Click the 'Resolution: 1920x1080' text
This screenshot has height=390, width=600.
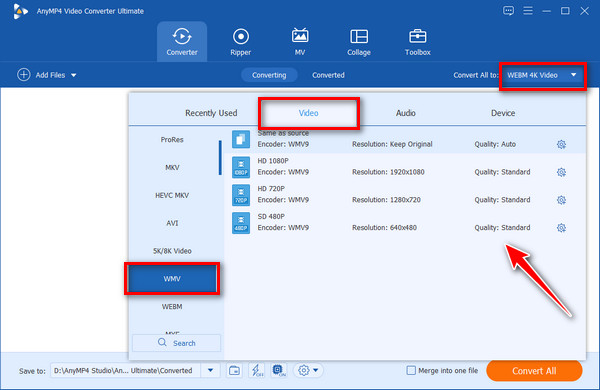pyautogui.click(x=388, y=172)
